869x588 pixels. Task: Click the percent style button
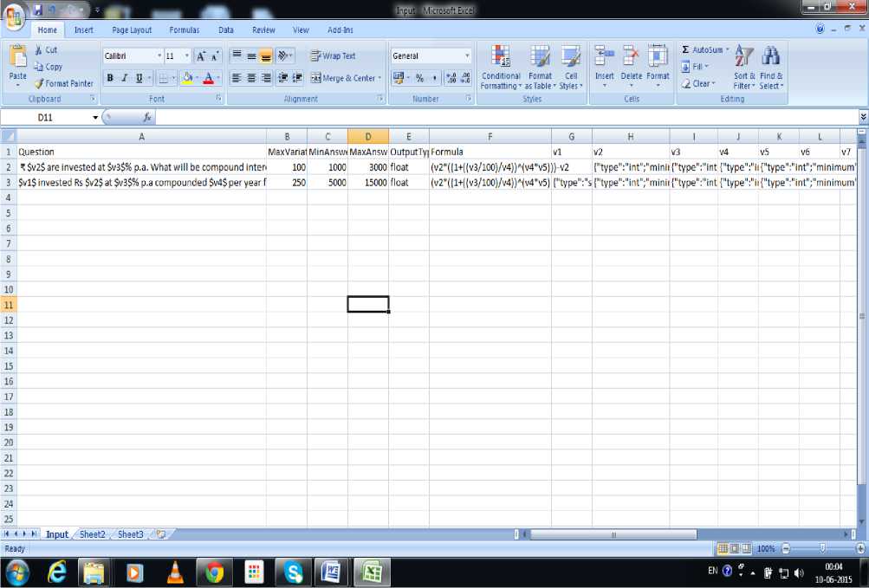pyautogui.click(x=419, y=78)
